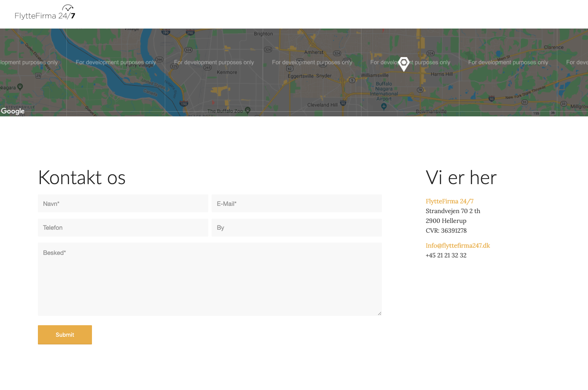
Task: Click the Amherst label on the map
Action: [313, 52]
